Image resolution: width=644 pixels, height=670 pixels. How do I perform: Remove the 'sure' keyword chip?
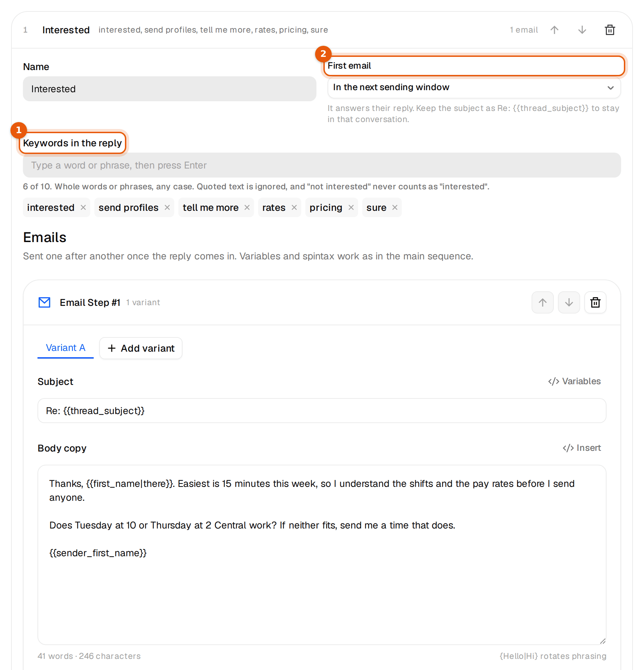[x=395, y=207]
